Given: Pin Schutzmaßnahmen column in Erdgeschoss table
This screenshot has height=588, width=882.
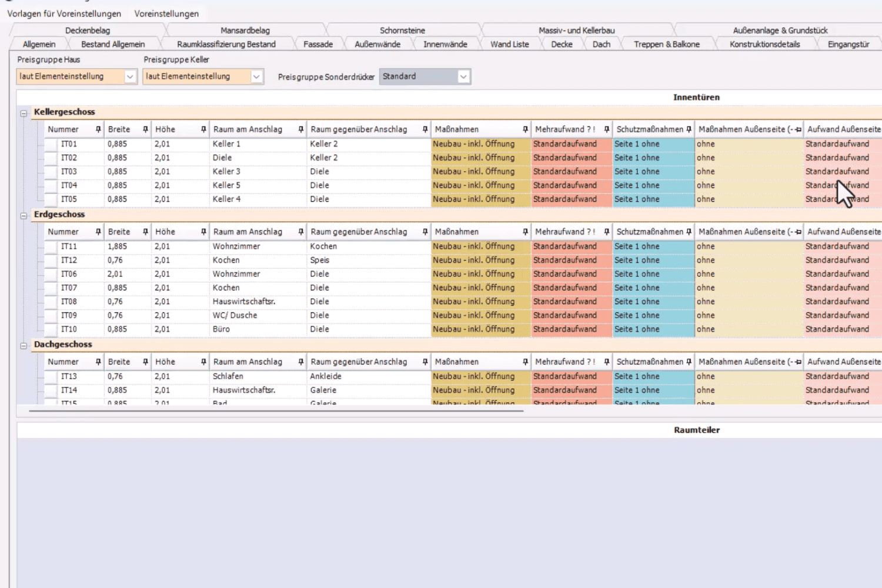Looking at the screenshot, I should point(689,232).
